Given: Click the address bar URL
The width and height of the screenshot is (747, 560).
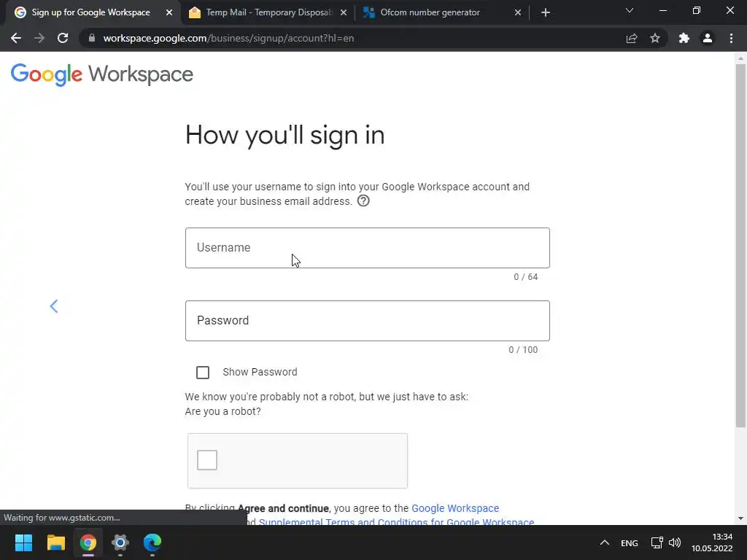Looking at the screenshot, I should coord(228,38).
